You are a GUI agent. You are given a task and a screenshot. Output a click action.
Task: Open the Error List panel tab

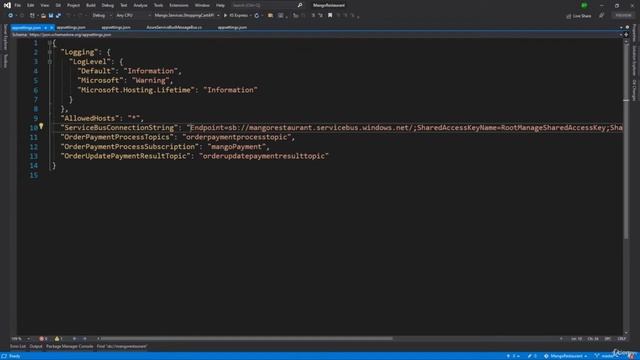coord(18,347)
